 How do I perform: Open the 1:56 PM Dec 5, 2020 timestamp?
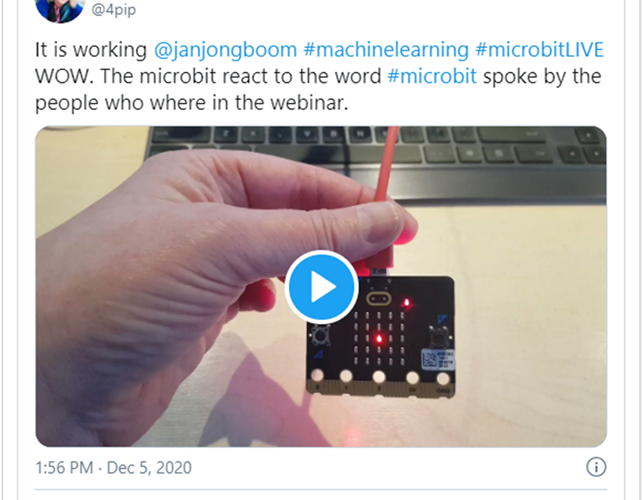[x=113, y=468]
